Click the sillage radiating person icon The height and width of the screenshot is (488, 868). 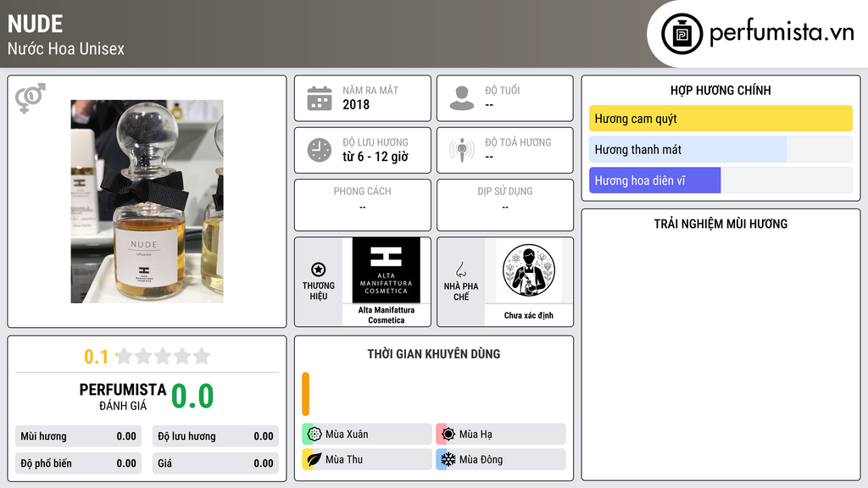462,150
